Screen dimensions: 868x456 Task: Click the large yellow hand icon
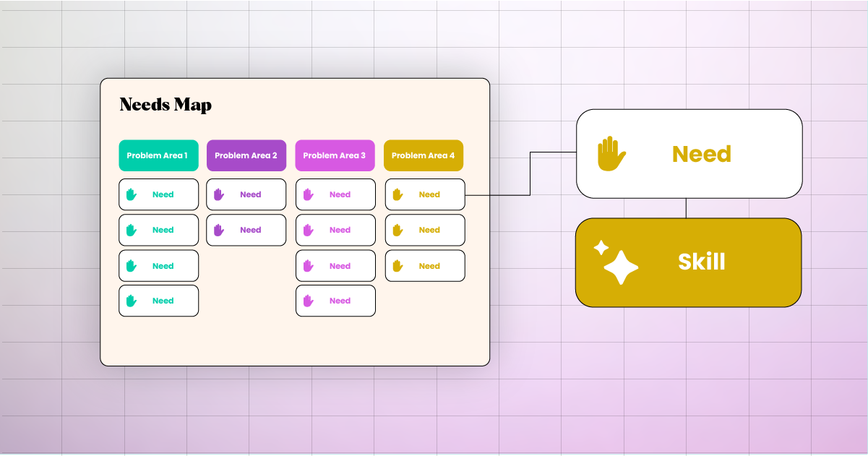pos(611,154)
